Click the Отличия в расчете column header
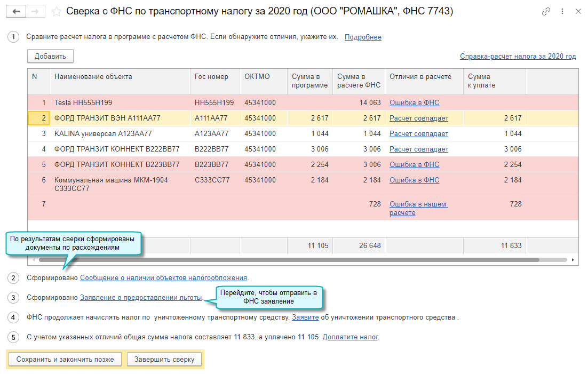 point(424,82)
